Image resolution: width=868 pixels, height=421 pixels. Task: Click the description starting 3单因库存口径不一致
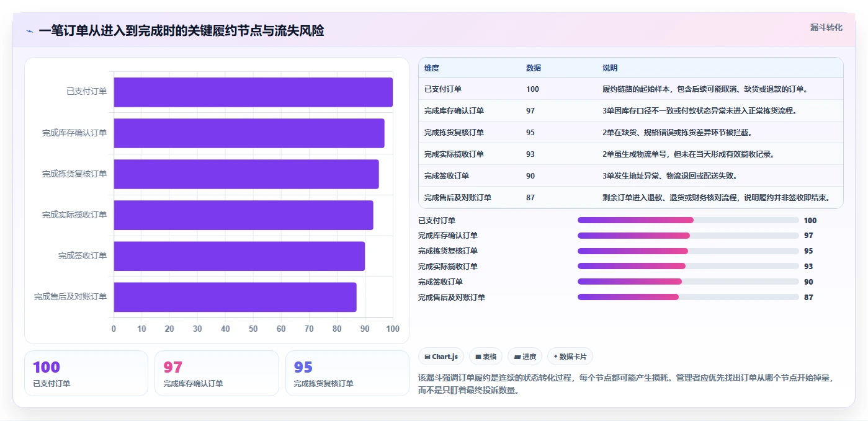[x=699, y=111]
